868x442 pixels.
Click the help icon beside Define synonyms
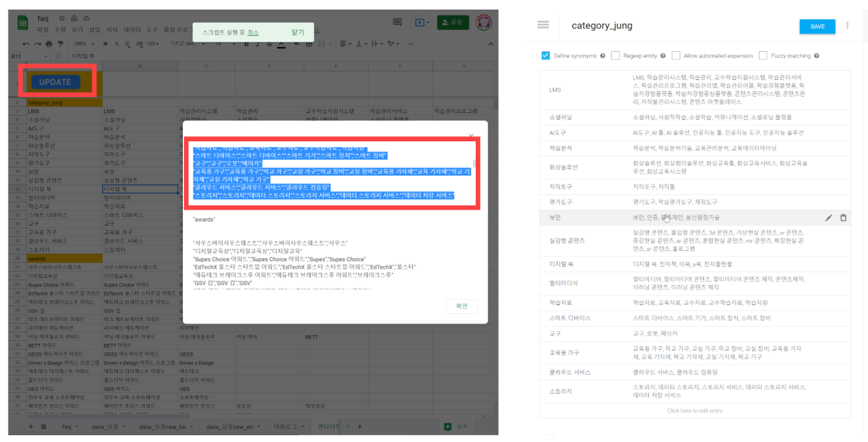(x=602, y=56)
